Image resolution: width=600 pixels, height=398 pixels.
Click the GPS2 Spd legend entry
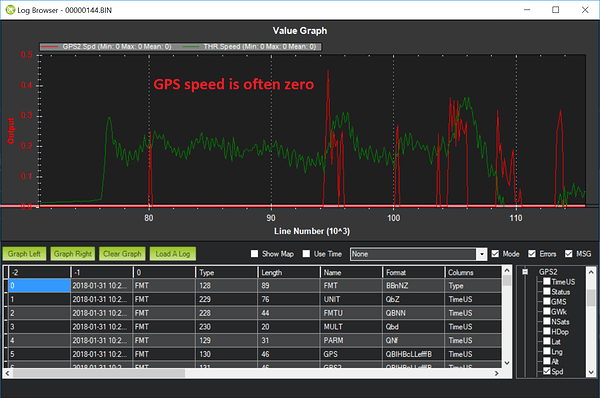pos(106,47)
